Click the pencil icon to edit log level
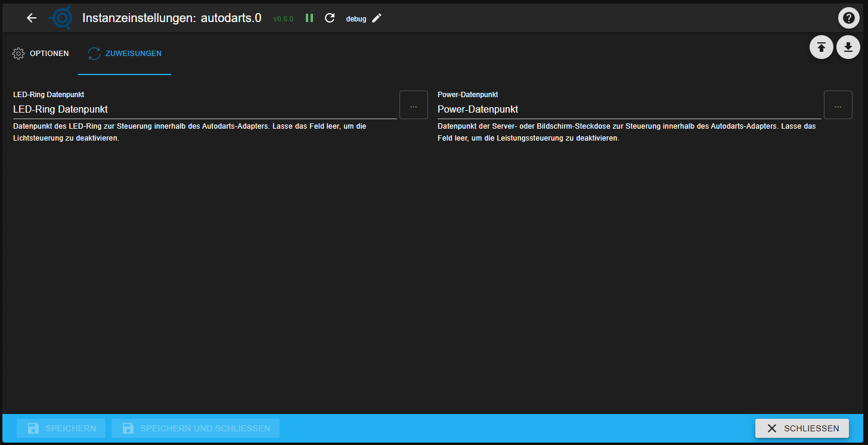The height and width of the screenshot is (445, 868). pos(377,18)
